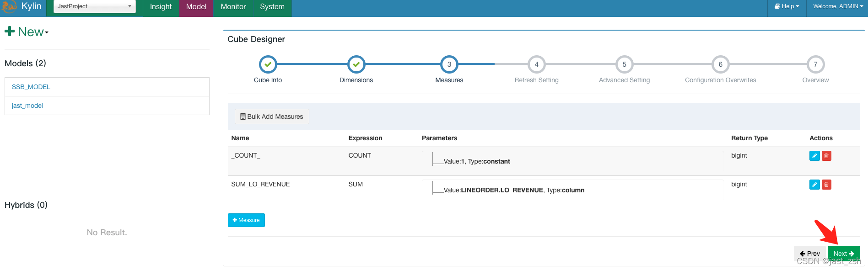The height and width of the screenshot is (270, 868).
Task: Click the Kylin brand name text
Action: 32,6
